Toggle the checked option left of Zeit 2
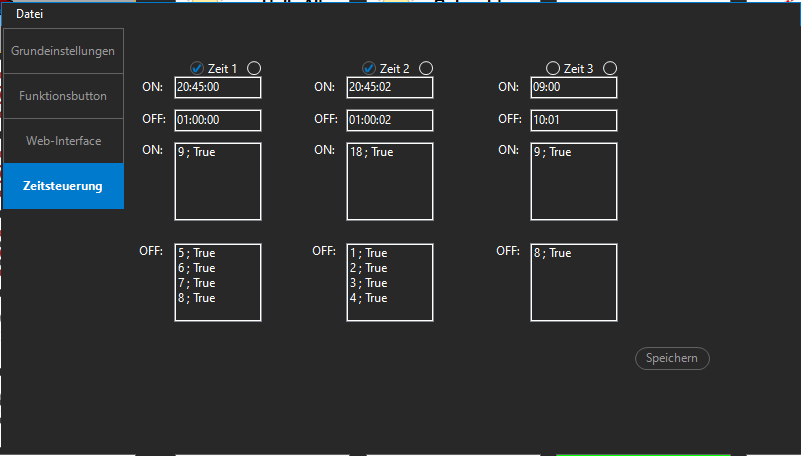Screen dimensions: 801x456 tap(369, 68)
